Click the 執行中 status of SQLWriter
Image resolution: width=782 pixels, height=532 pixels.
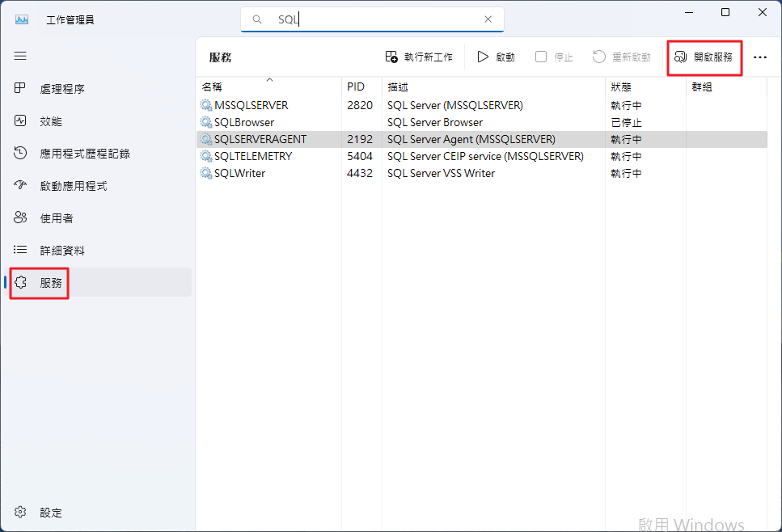pos(627,174)
